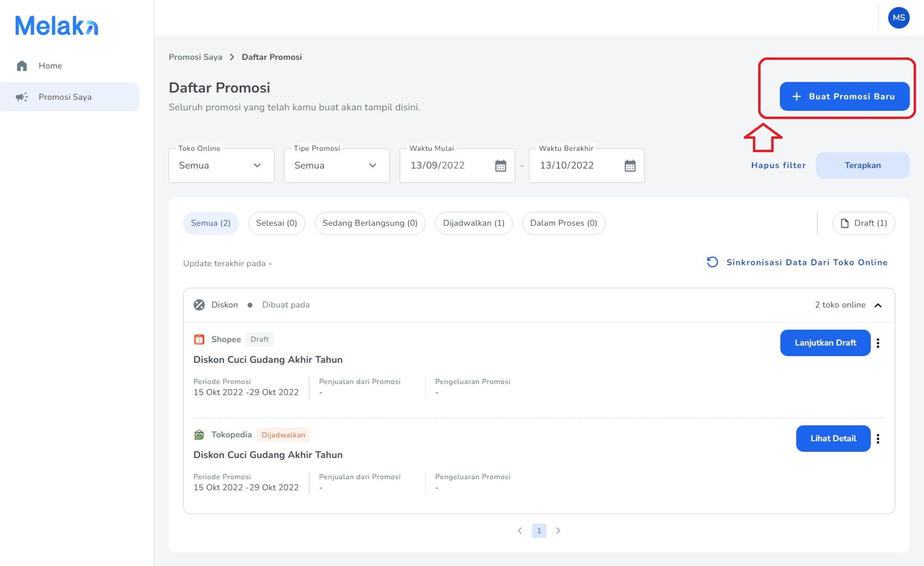The image size is (924, 566).
Task: Click the Daftar Promosi breadcrumb text
Action: coord(272,57)
